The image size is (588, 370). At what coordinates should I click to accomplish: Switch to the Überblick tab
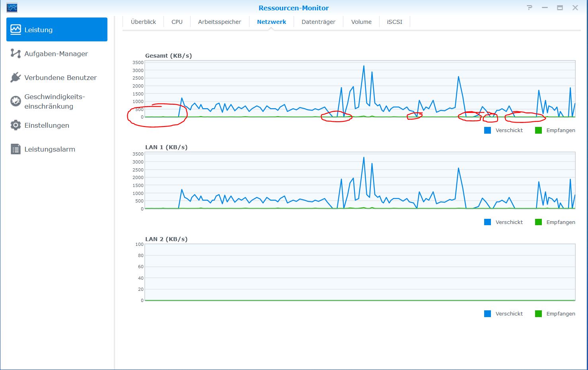pos(143,22)
